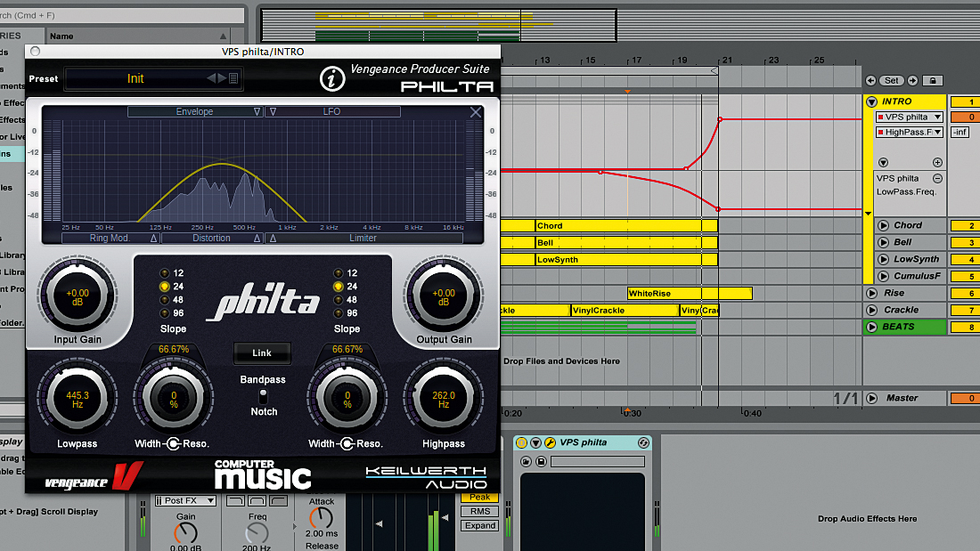Select right 12 dB slope
The width and height of the screenshot is (980, 551).
tap(339, 273)
